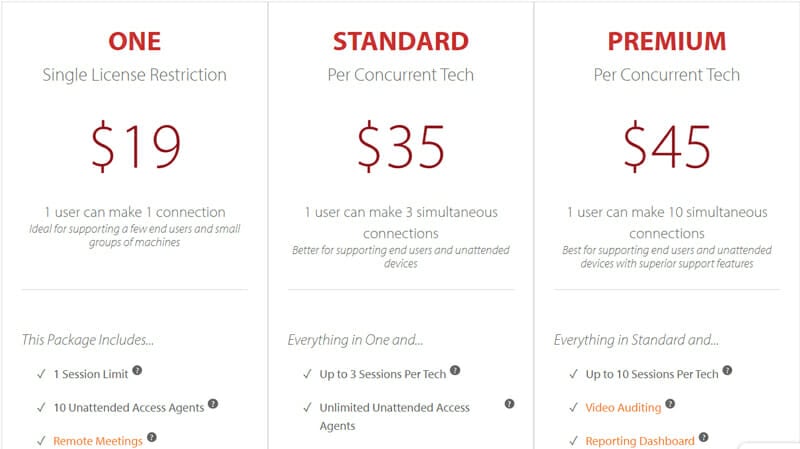The image size is (800, 449).
Task: Click the checkmark beside 1 Session Limit
Action: coord(41,374)
